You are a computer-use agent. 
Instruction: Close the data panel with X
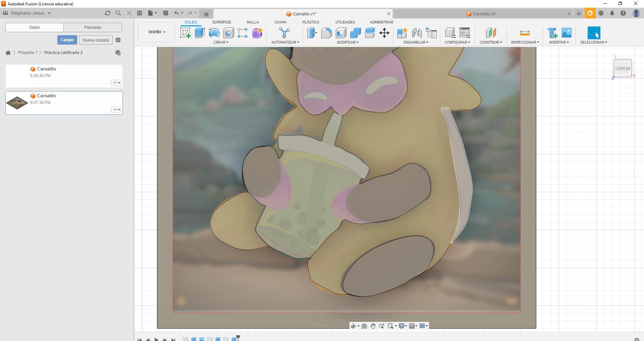(x=129, y=13)
